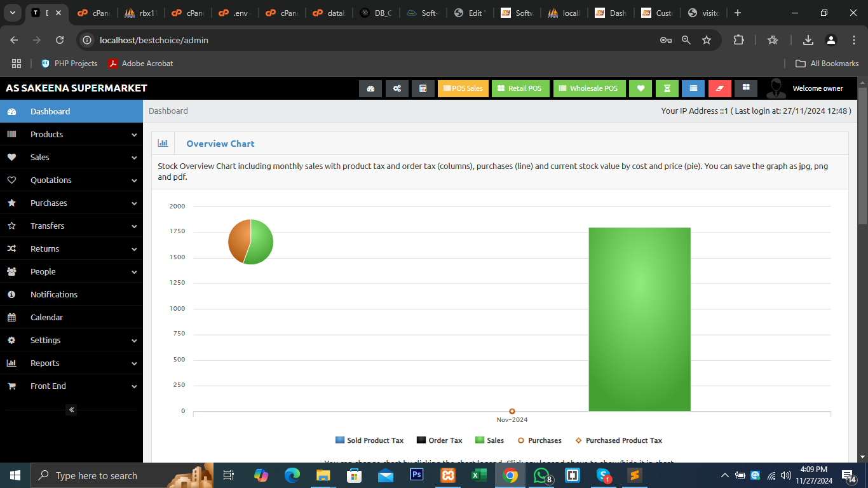The height and width of the screenshot is (488, 868).
Task: Click the Retail POS button
Action: (520, 88)
